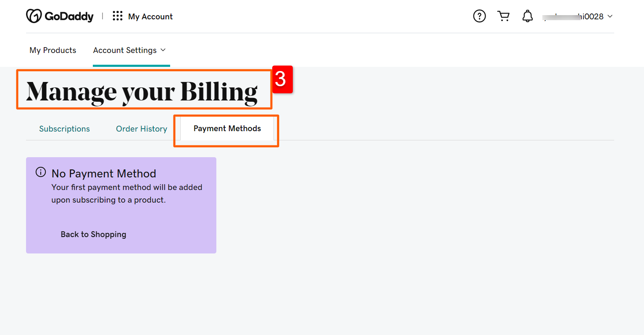Viewport: 644px width, 335px height.
Task: Open My Account from the header
Action: coord(150,16)
